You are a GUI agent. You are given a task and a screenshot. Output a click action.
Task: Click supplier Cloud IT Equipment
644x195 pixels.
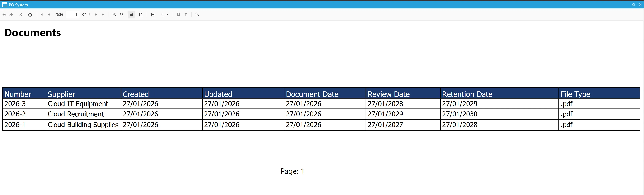coord(78,104)
